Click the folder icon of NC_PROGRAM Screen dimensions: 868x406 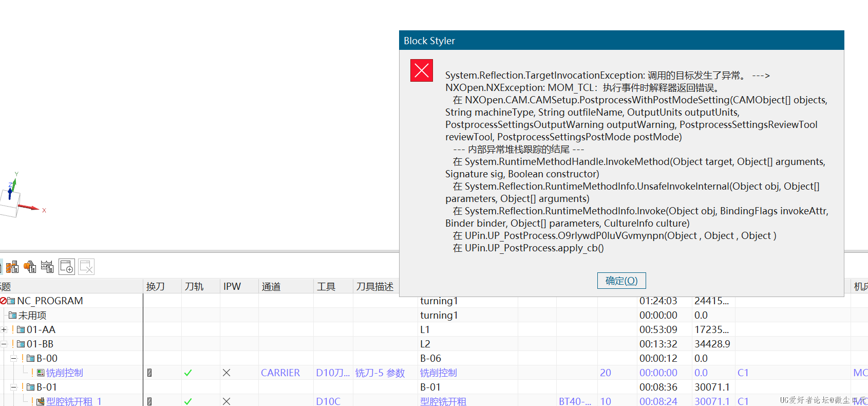(x=11, y=301)
